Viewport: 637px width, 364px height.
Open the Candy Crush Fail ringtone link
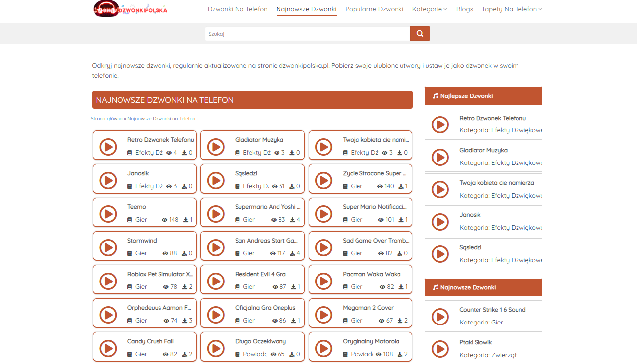tap(151, 341)
